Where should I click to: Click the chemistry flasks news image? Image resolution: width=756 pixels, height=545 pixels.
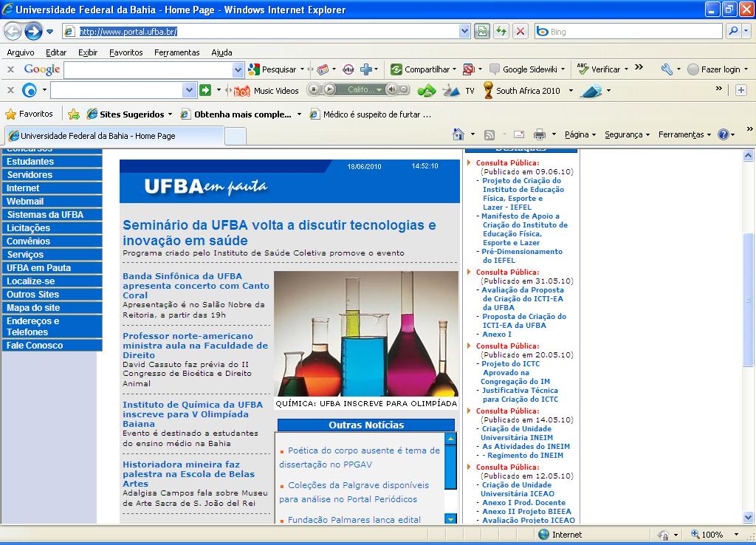point(366,334)
